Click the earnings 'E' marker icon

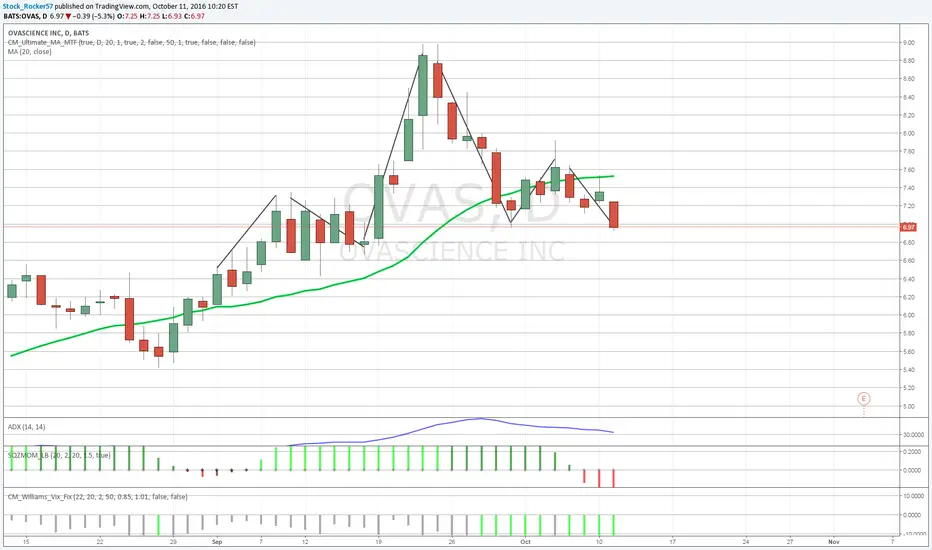864,398
